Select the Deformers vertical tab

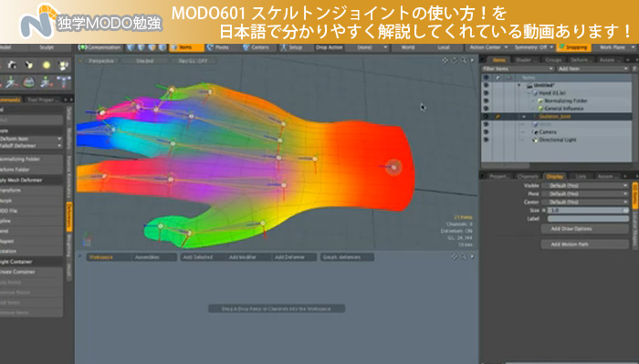point(69,216)
